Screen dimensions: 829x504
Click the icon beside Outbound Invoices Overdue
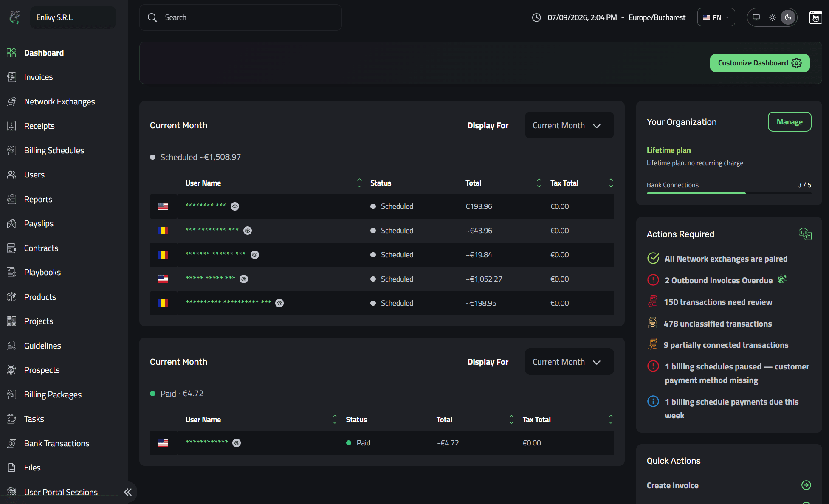(x=783, y=279)
